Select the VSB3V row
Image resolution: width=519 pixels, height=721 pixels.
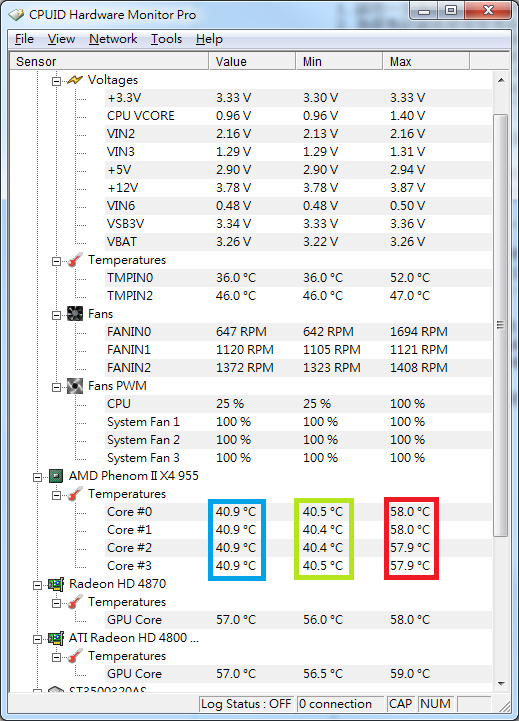[298, 224]
